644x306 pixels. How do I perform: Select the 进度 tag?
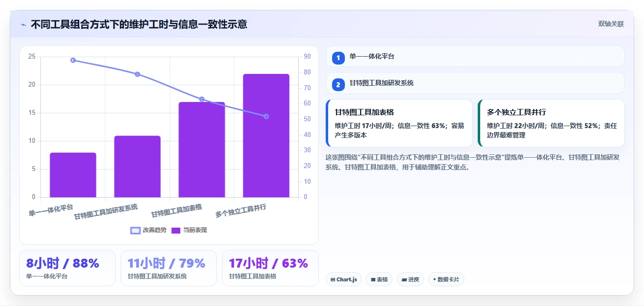click(410, 279)
